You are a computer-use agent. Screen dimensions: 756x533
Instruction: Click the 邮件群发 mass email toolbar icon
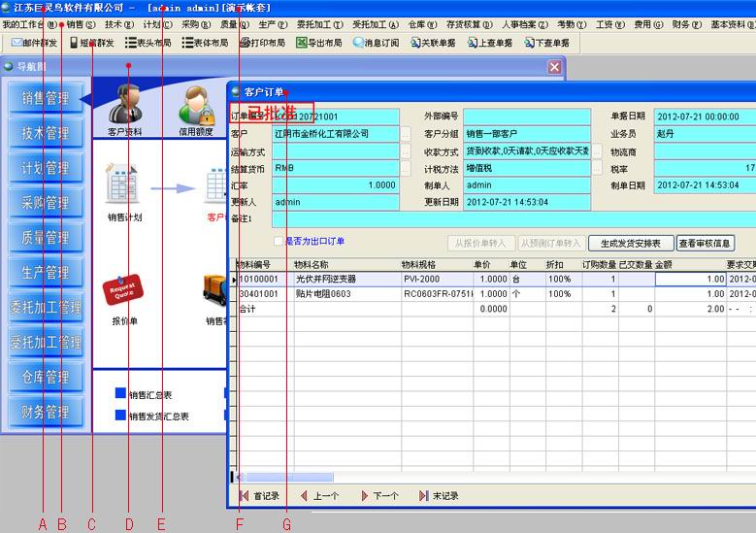coord(34,43)
